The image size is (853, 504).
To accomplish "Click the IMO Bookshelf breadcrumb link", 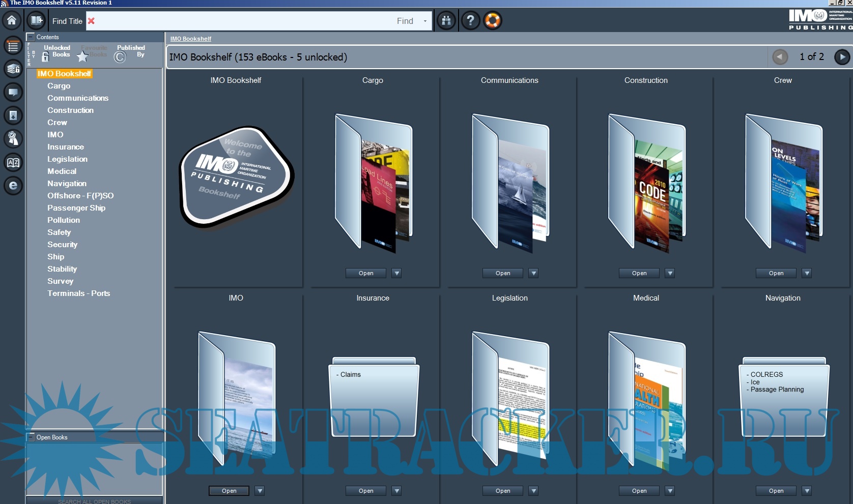I will click(x=190, y=39).
